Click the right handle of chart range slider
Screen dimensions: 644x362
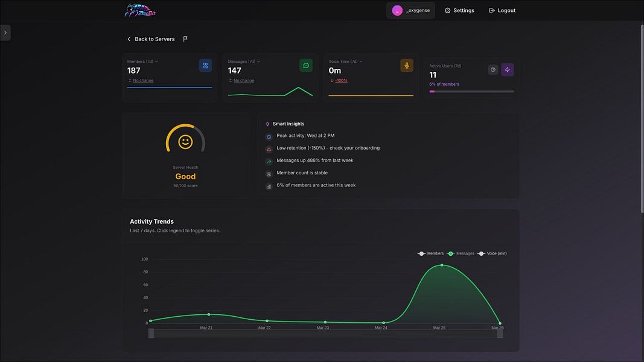[500, 333]
